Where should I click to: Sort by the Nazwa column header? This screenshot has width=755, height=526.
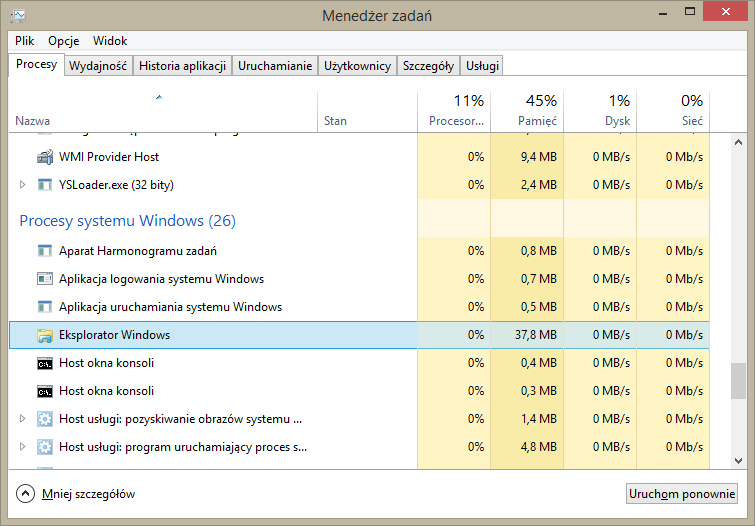pos(163,111)
